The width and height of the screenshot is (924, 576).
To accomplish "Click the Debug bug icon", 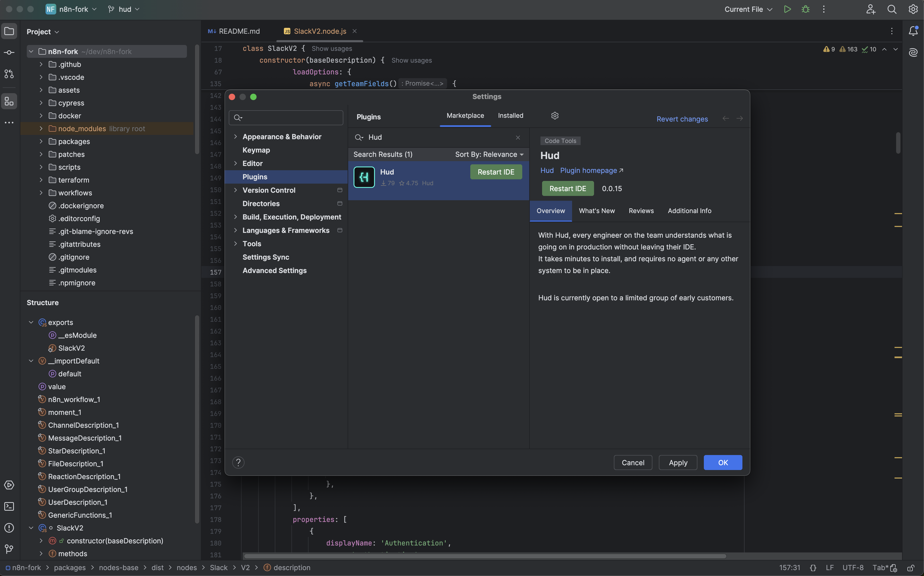I will (805, 9).
